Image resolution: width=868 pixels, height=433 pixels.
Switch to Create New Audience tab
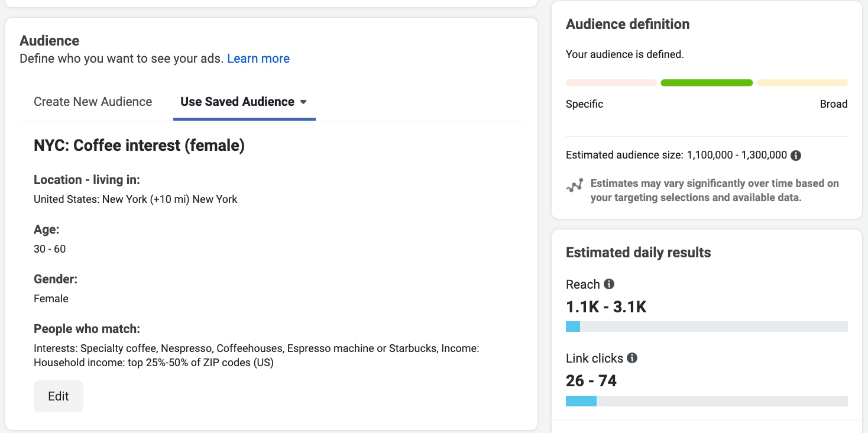[93, 102]
